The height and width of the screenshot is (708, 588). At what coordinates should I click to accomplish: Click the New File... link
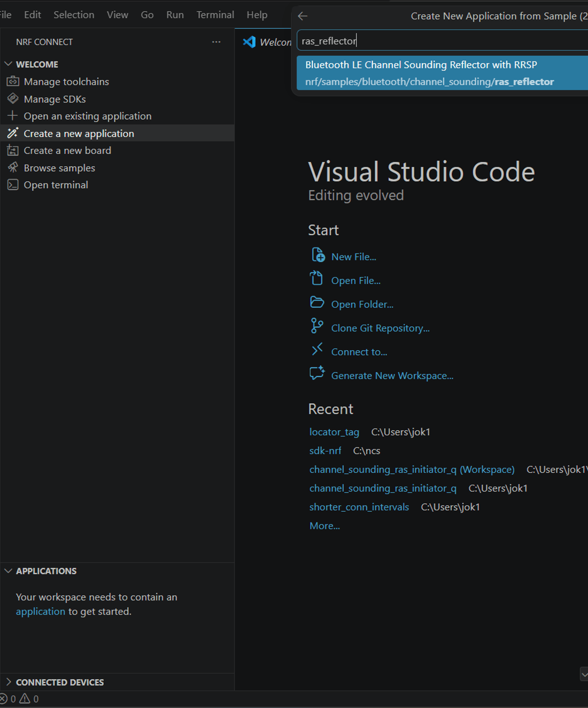coord(354,257)
